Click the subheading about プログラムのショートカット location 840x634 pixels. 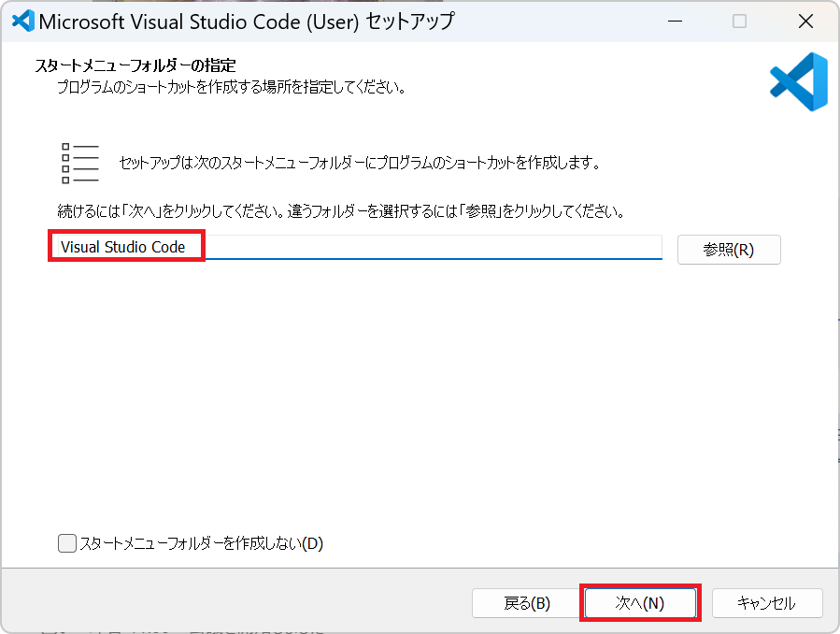230,88
